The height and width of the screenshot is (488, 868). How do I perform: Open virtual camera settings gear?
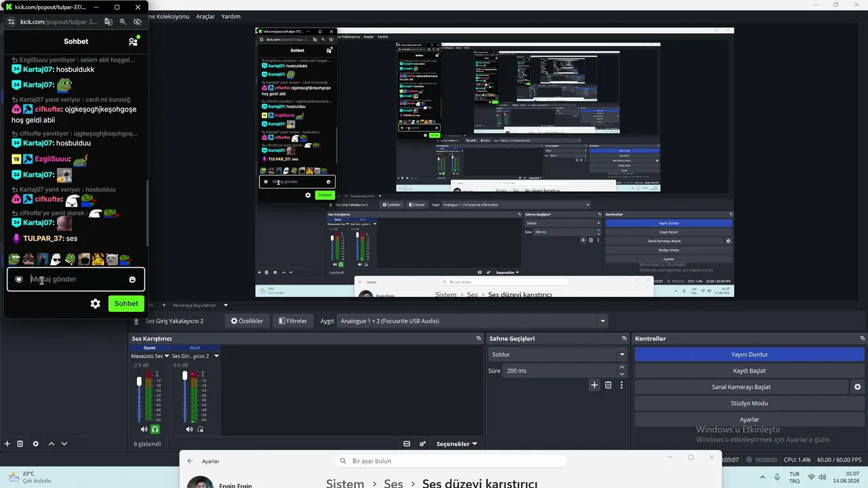[857, 387]
